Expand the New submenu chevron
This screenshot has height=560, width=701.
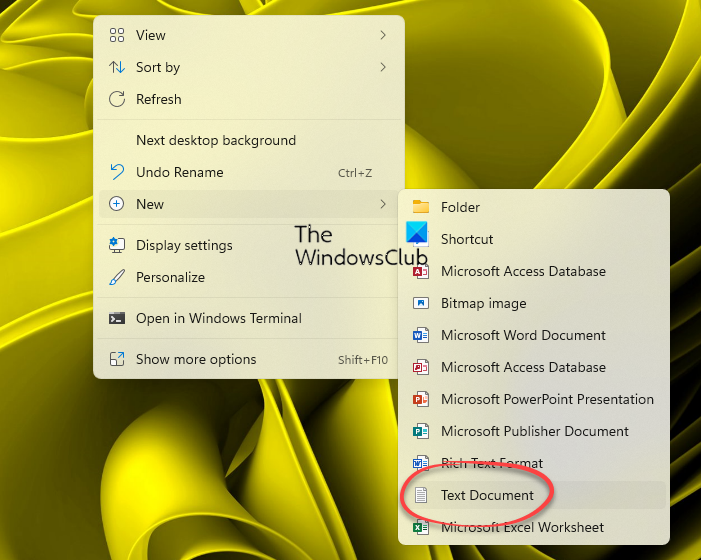tap(383, 204)
